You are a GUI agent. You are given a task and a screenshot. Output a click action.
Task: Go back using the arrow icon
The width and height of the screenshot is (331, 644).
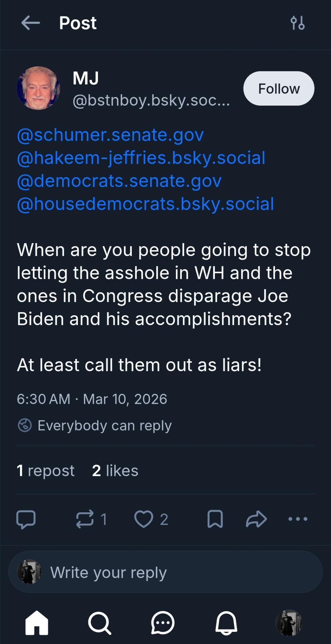31,23
